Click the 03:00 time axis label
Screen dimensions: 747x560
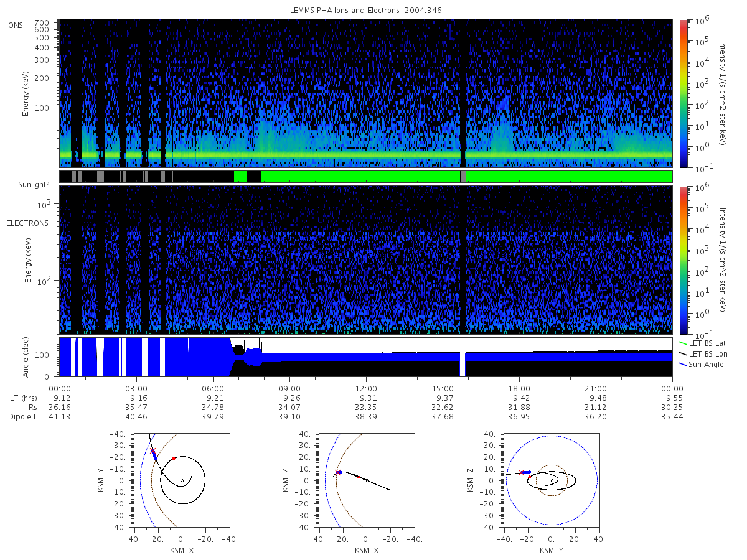coord(136,387)
